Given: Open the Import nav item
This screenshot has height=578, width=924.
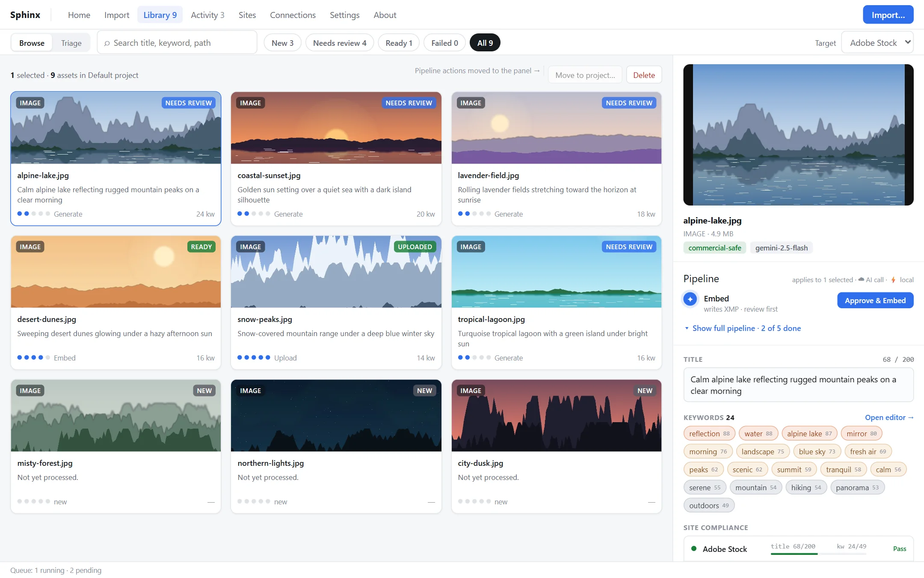Looking at the screenshot, I should 117,15.
